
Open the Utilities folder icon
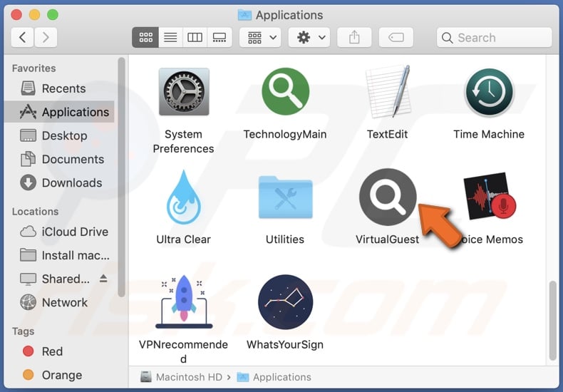coord(286,197)
